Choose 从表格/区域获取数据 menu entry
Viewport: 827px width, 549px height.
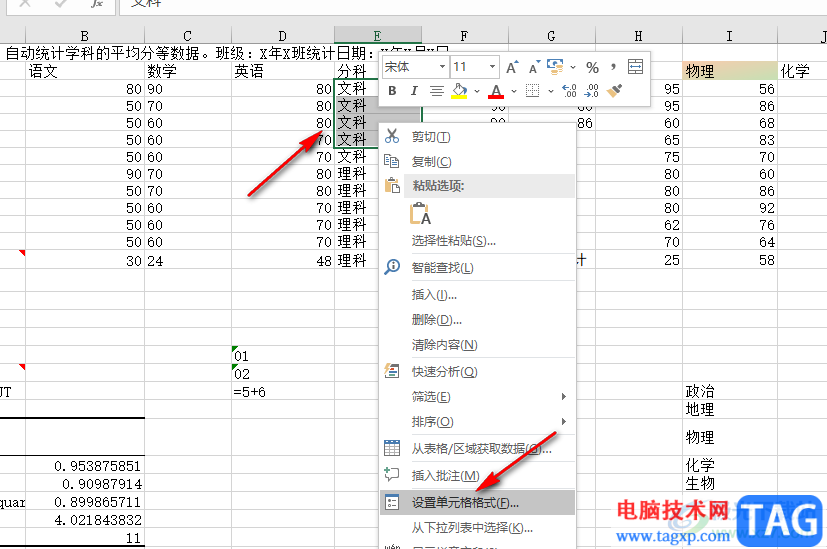(477, 449)
